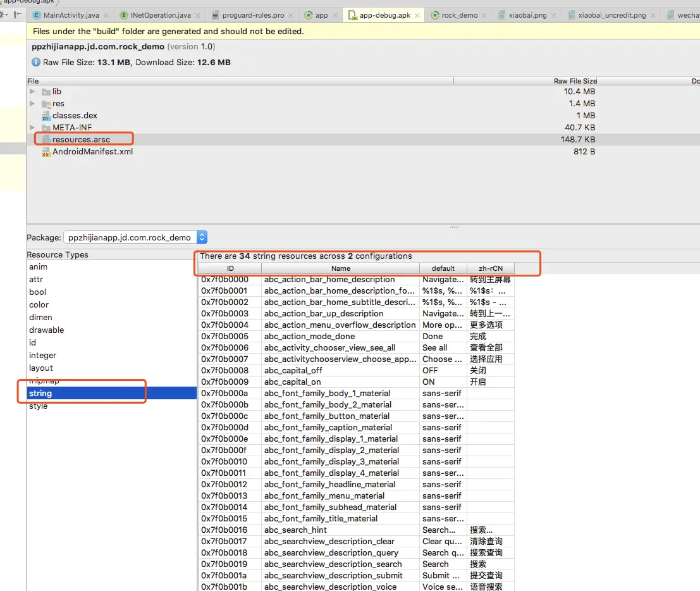Select abc_searchview_description_clear row
700x591 pixels.
356,542
